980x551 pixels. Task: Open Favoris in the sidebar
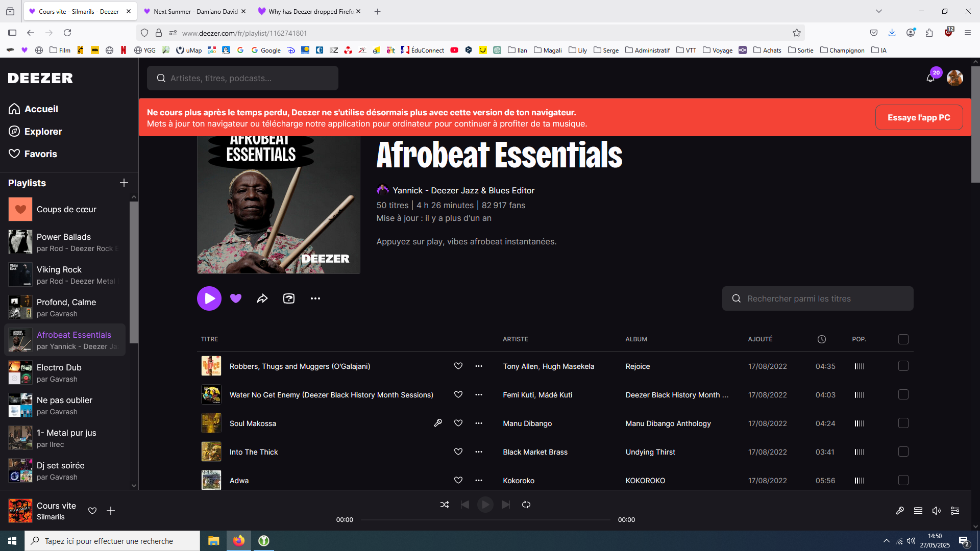pos(33,154)
